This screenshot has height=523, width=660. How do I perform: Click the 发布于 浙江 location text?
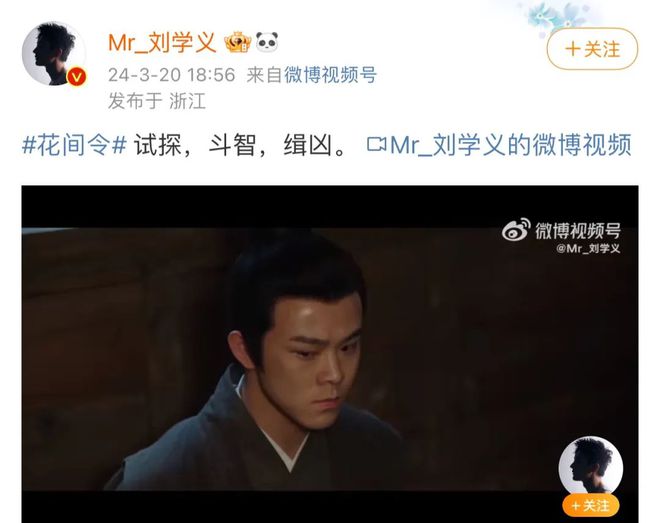click(157, 101)
